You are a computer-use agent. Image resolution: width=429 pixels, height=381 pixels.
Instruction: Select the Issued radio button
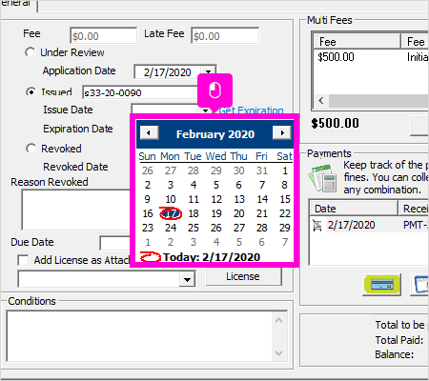tap(31, 92)
